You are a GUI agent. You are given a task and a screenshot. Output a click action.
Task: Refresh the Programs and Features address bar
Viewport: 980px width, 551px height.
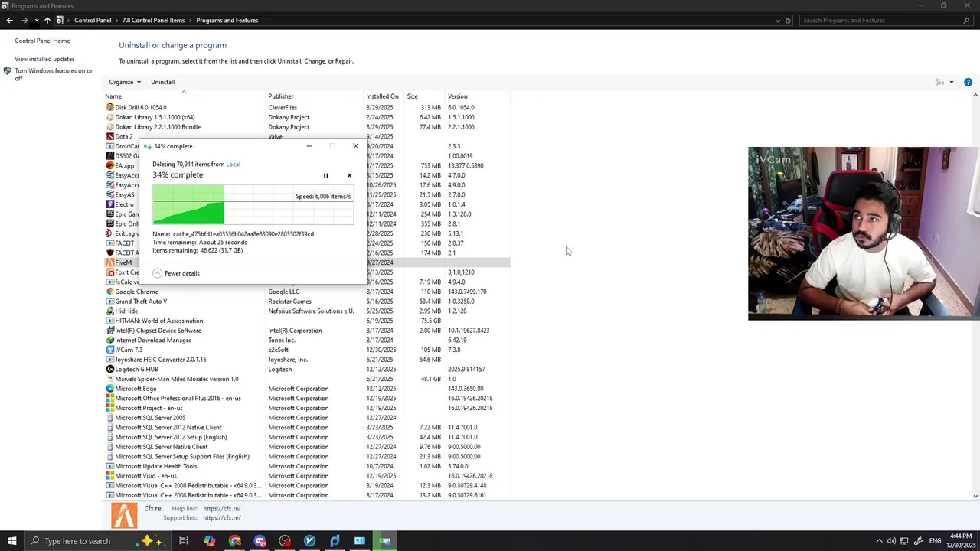788,21
